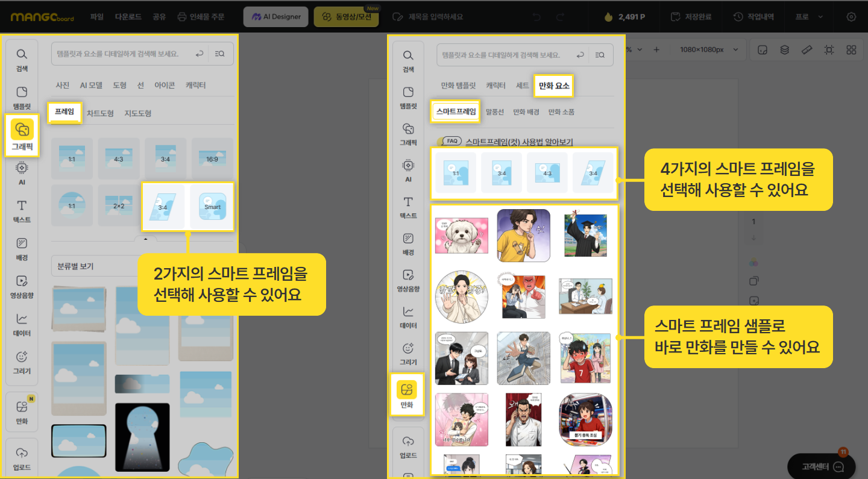Open the zoom percentage dropdown chevron

click(x=640, y=50)
